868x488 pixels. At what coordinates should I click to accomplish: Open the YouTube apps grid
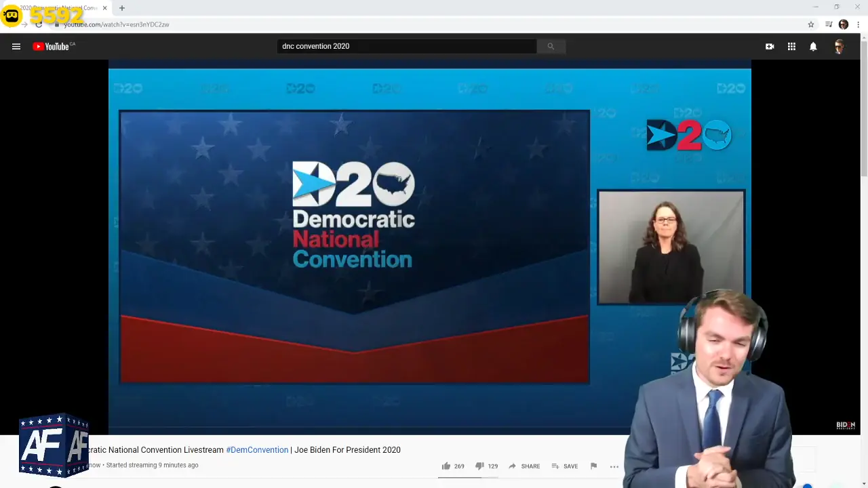point(791,46)
